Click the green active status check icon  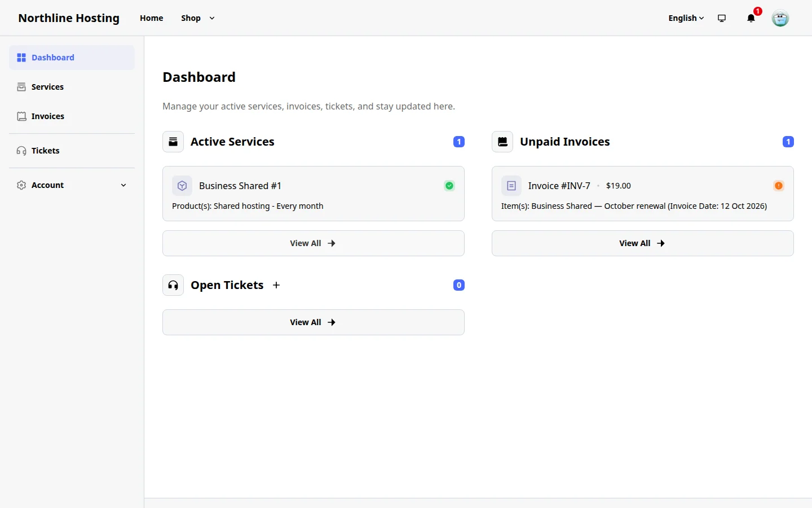(449, 186)
